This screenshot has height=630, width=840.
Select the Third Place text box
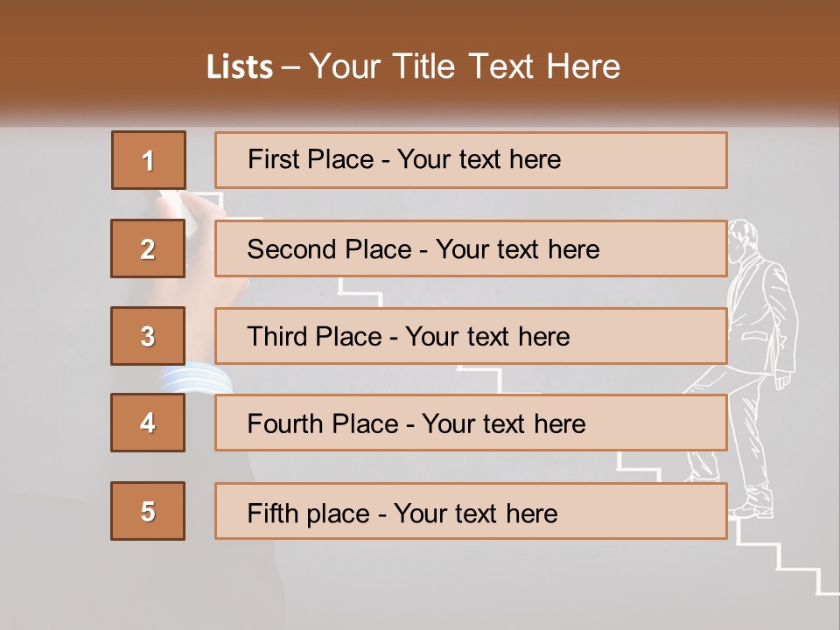coord(471,336)
